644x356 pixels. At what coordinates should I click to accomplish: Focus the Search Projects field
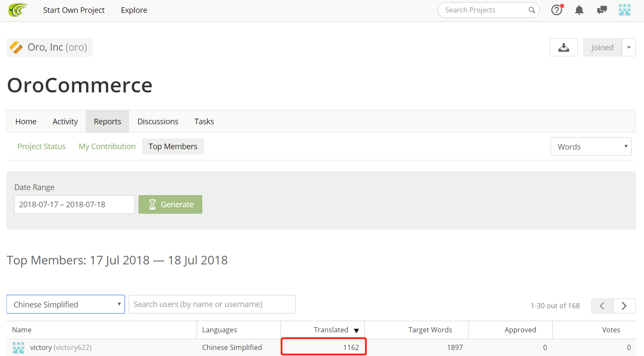click(x=489, y=10)
